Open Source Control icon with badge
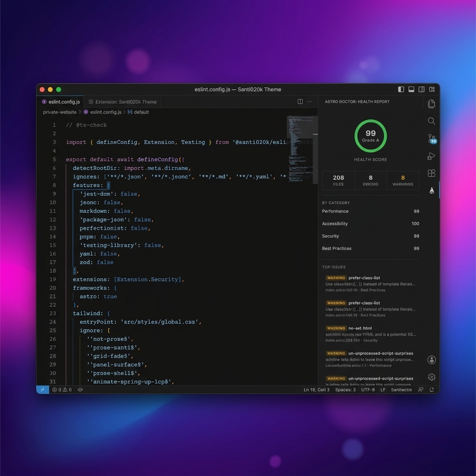This screenshot has height=476, width=476. [432, 139]
